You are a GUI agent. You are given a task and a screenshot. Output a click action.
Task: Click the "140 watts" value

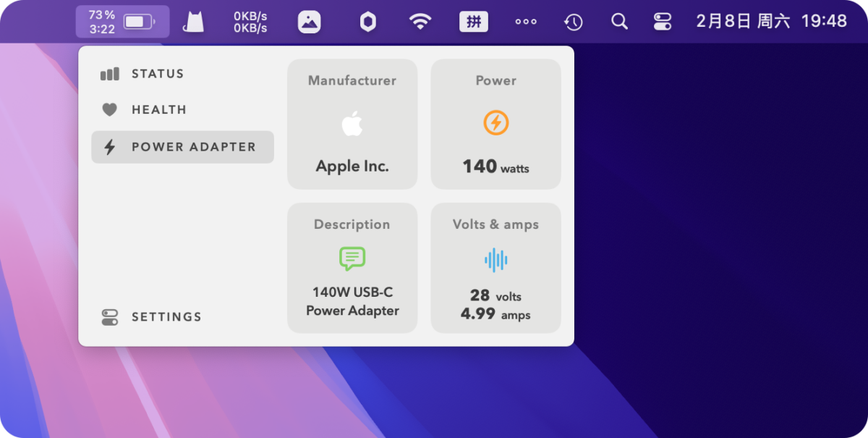tap(496, 167)
